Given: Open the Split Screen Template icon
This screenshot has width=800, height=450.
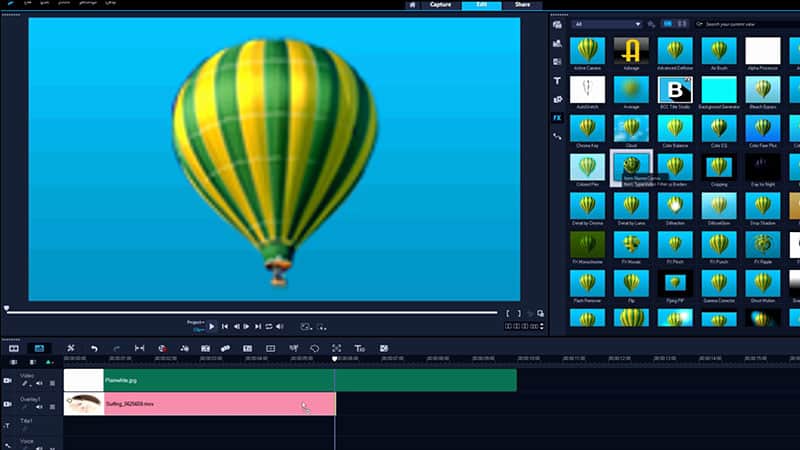Looking at the screenshot, I should pyautogui.click(x=384, y=348).
